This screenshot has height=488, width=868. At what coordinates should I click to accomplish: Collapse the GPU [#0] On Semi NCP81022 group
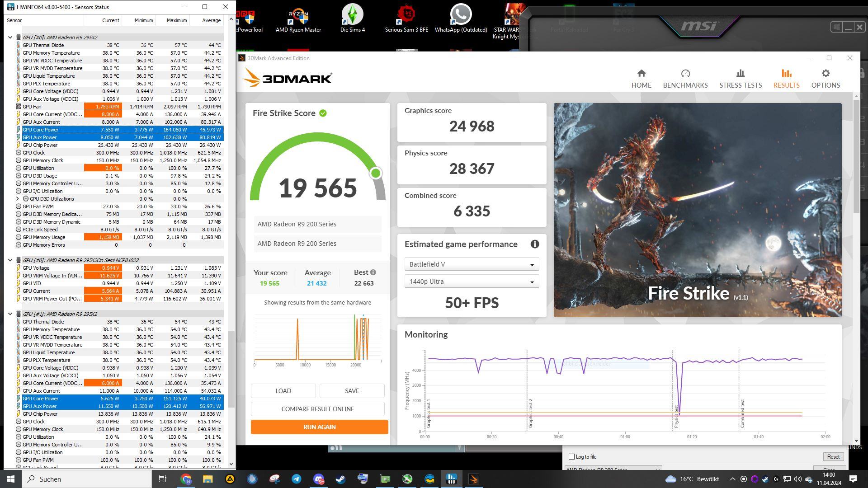(10, 260)
